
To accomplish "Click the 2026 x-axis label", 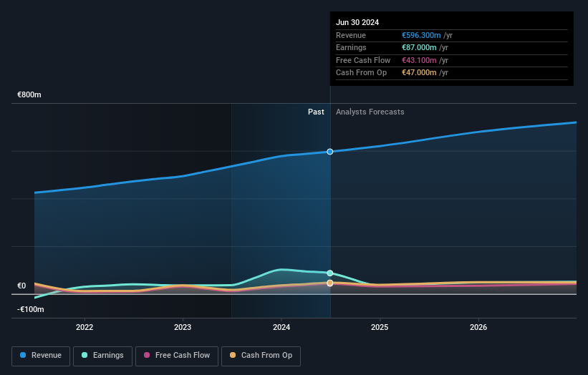I will (x=478, y=328).
